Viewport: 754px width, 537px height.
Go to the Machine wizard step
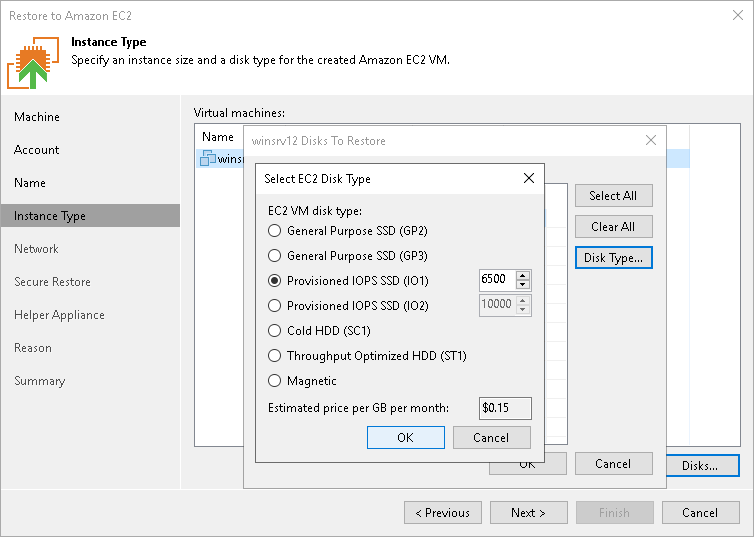click(37, 117)
